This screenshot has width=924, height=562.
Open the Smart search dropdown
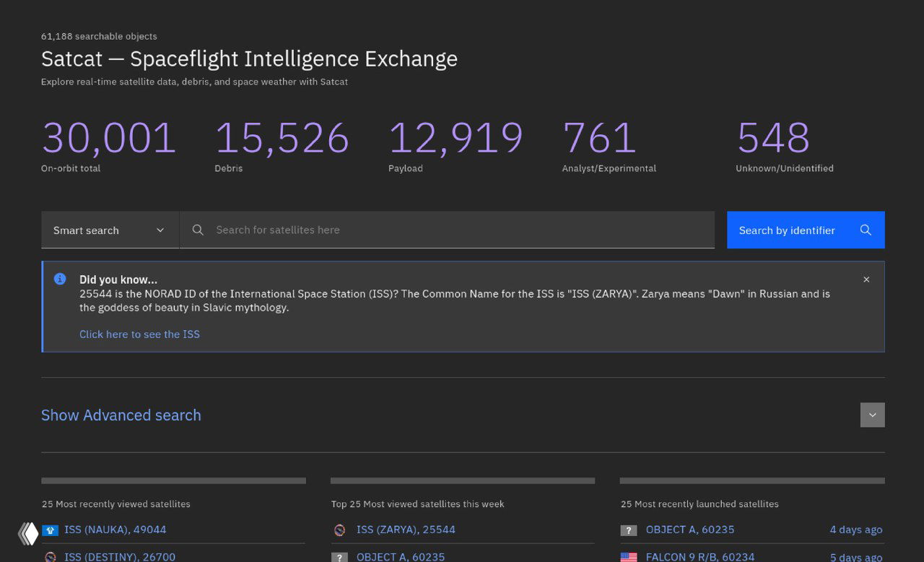(110, 230)
